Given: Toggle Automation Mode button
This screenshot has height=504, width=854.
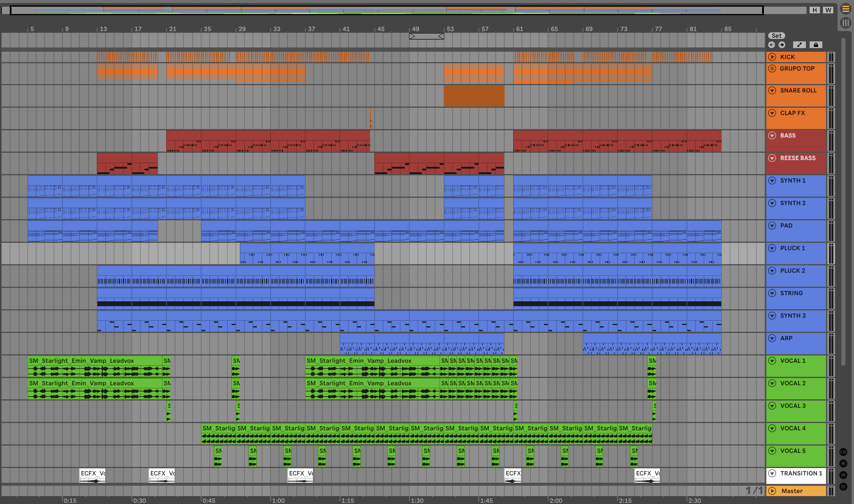Looking at the screenshot, I should pyautogui.click(x=799, y=45).
